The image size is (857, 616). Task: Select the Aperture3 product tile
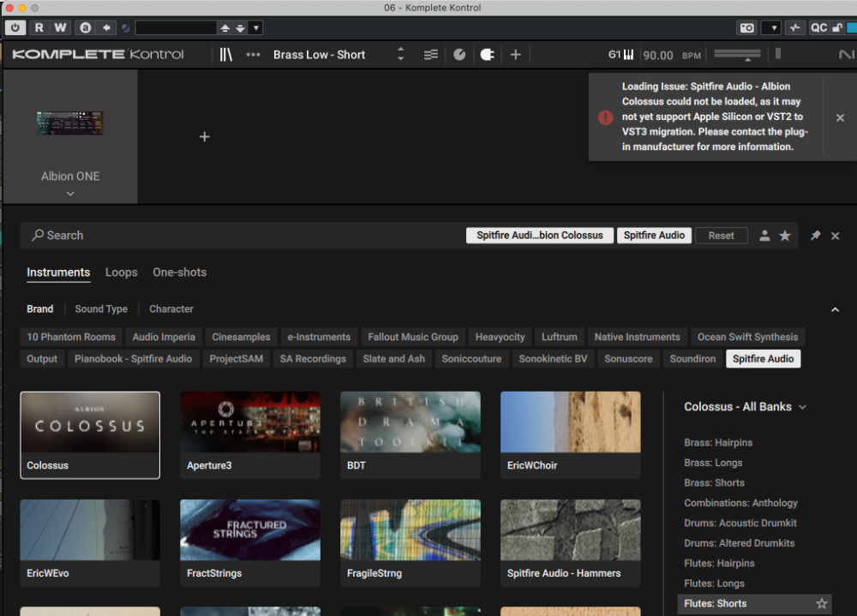click(250, 435)
